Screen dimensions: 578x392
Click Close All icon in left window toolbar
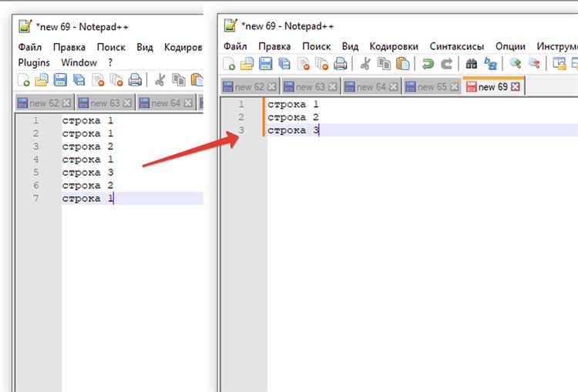(x=116, y=79)
